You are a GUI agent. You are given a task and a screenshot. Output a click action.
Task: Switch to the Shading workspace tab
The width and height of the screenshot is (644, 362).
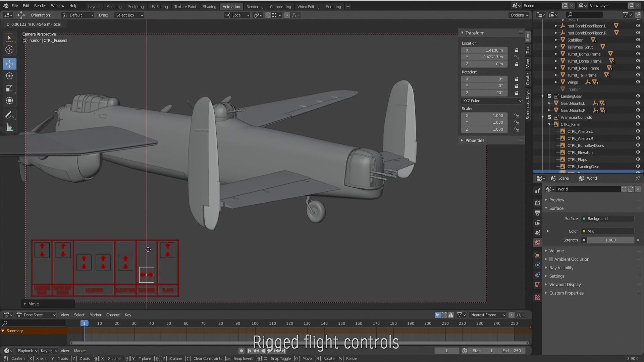tap(209, 6)
